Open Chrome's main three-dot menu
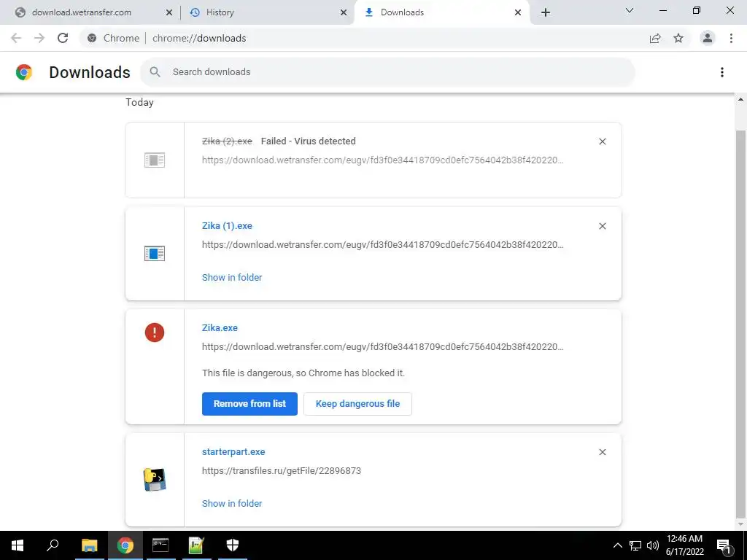Viewport: 747px width, 560px height. 731,38
